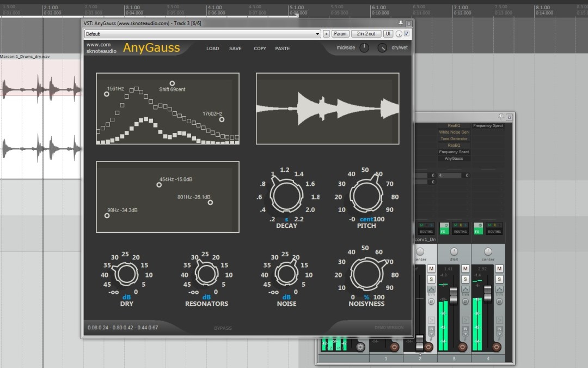Click the PITCH knob
The height and width of the screenshot is (368, 588).
pyautogui.click(x=366, y=196)
